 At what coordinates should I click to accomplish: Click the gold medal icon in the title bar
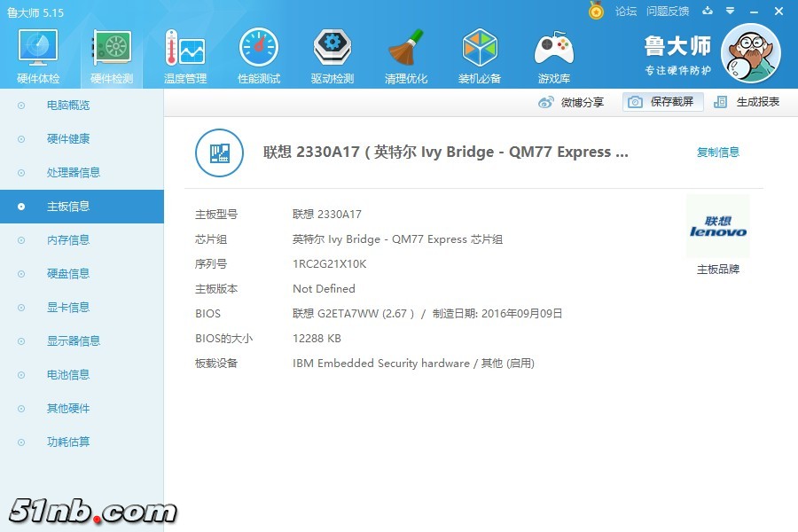coord(596,11)
